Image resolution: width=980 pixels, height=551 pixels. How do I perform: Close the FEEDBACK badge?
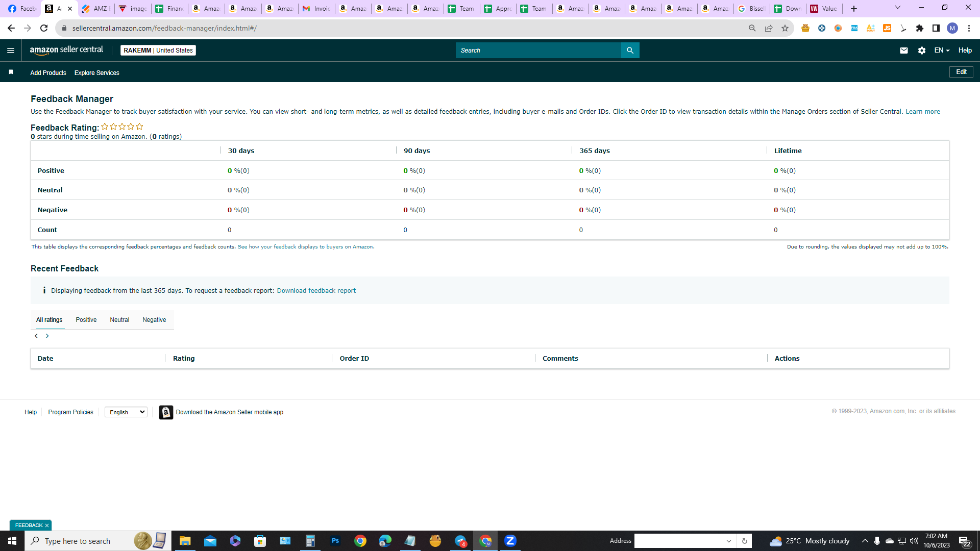pos(47,525)
